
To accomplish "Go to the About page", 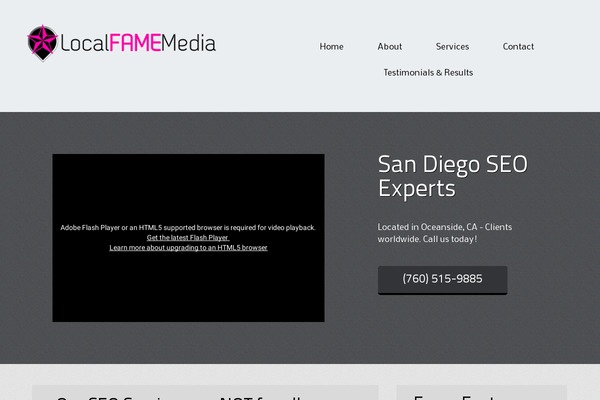I will click(x=390, y=47).
